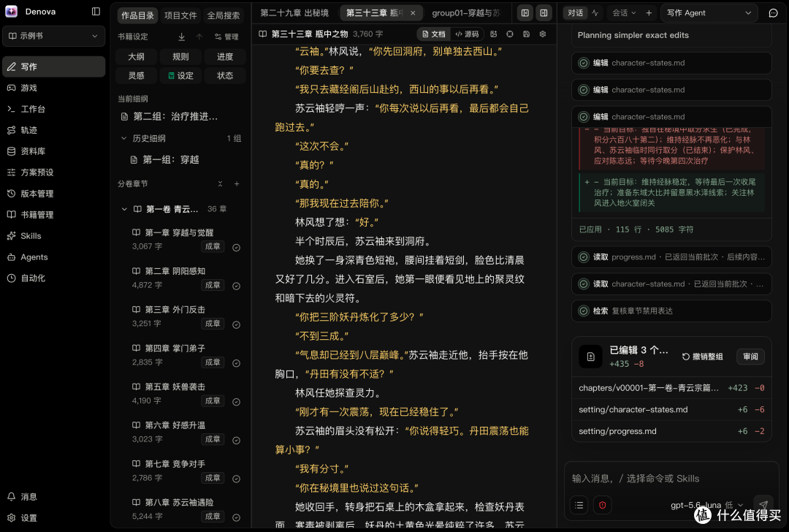Open the chat bubble icon at top right

pyautogui.click(x=774, y=13)
